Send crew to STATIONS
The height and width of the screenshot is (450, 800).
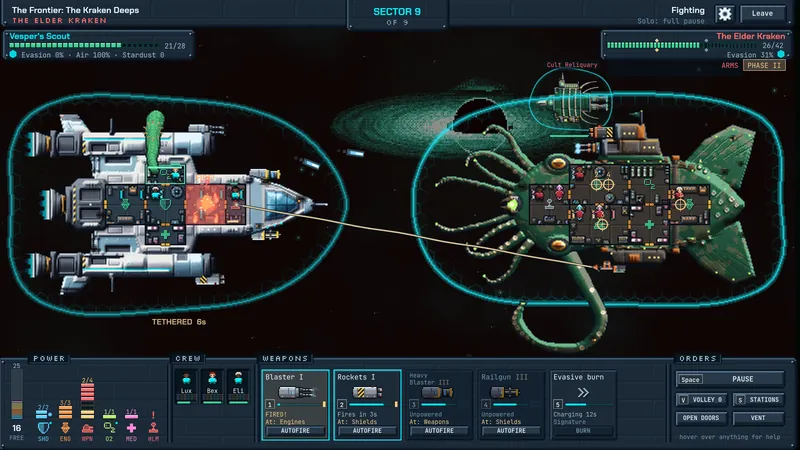[759, 399]
